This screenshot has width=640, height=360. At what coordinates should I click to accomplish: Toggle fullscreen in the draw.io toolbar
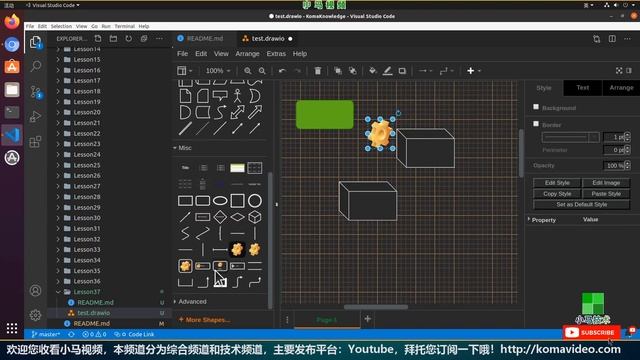(619, 71)
